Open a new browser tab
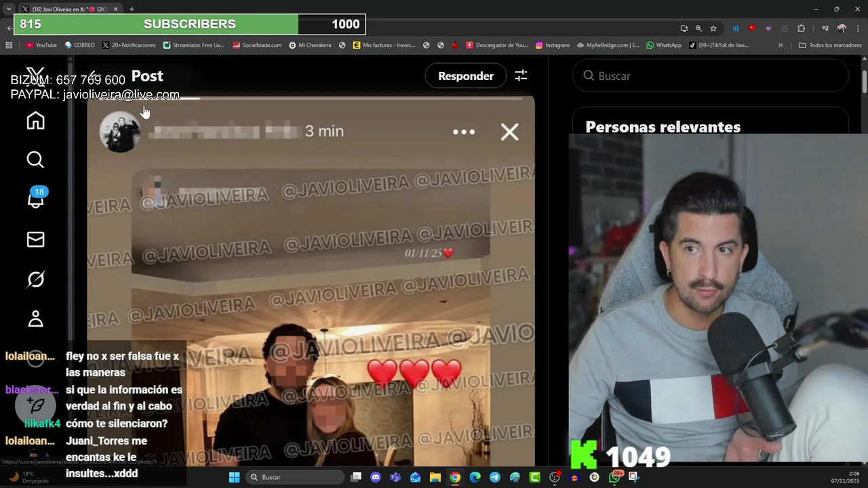 (x=132, y=9)
